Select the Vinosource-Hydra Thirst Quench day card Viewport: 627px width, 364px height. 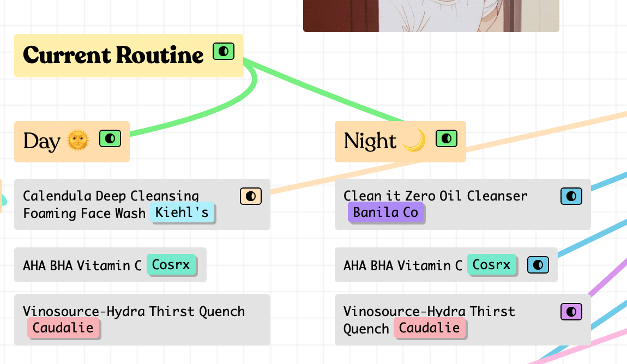[x=134, y=312]
